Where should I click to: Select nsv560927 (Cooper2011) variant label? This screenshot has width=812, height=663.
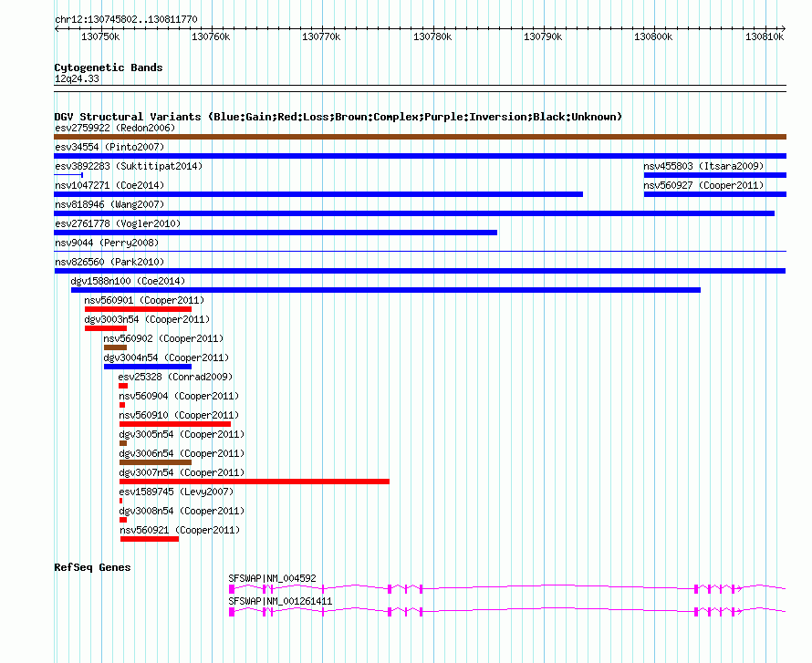coord(703,185)
